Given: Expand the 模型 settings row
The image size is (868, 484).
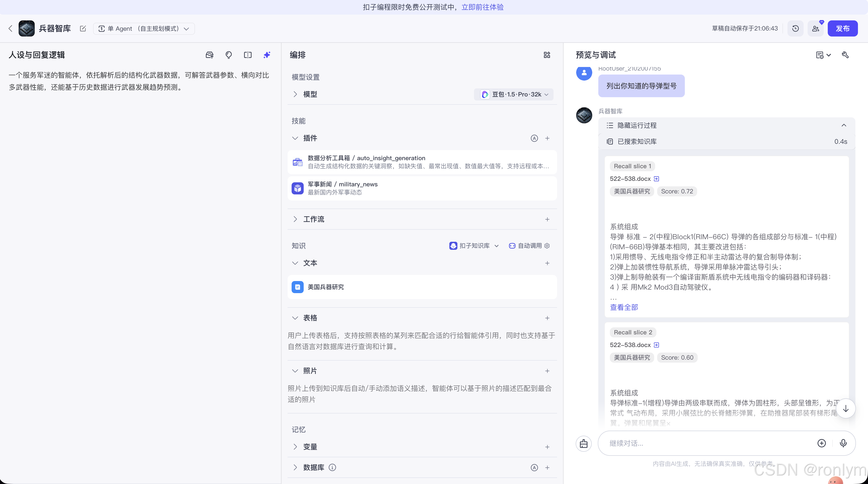Looking at the screenshot, I should [295, 94].
